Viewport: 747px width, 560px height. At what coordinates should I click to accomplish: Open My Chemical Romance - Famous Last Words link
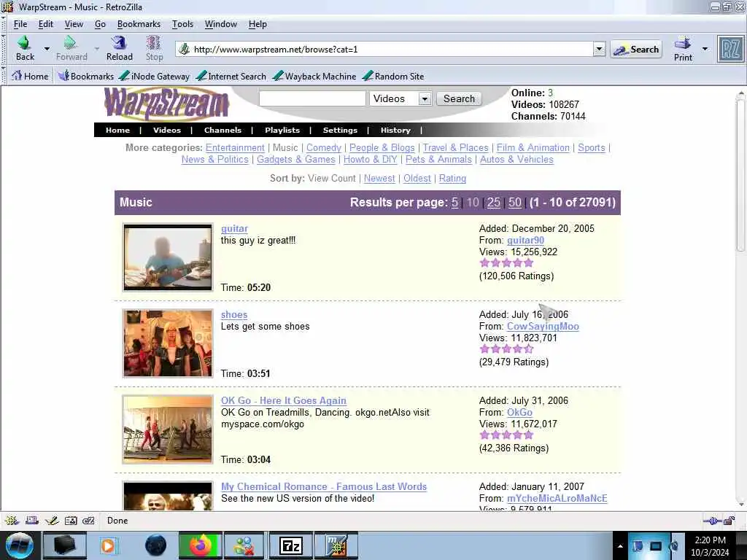[x=324, y=486]
